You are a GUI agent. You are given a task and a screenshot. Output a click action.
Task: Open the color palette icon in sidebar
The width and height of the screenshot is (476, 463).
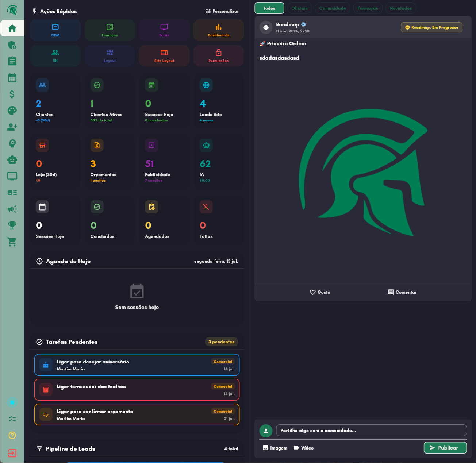pyautogui.click(x=12, y=111)
